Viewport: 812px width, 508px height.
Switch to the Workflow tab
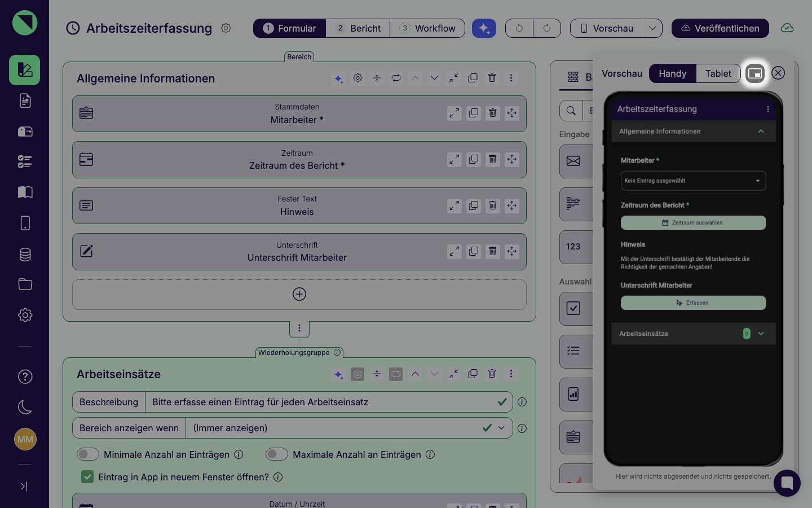click(427, 28)
